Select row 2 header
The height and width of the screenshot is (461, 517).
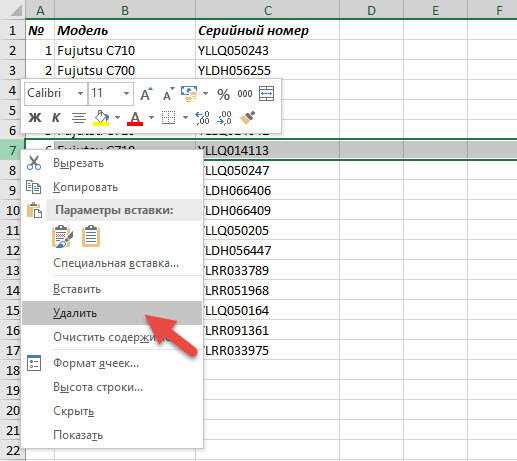(x=12, y=50)
